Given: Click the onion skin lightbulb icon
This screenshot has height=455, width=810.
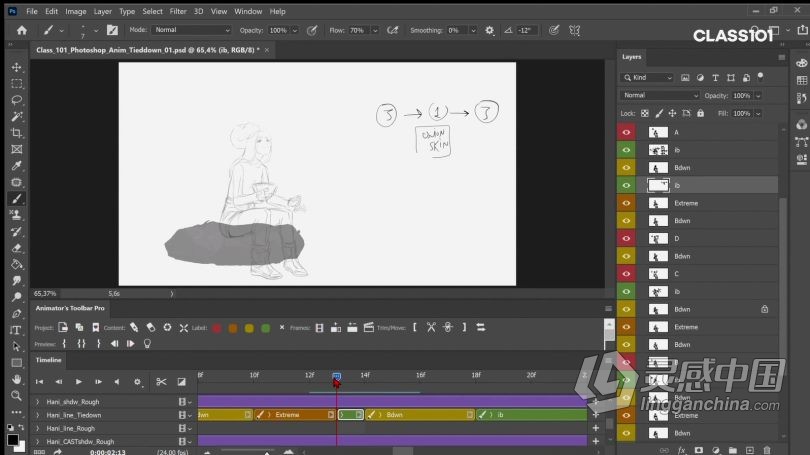Looking at the screenshot, I should 147,343.
